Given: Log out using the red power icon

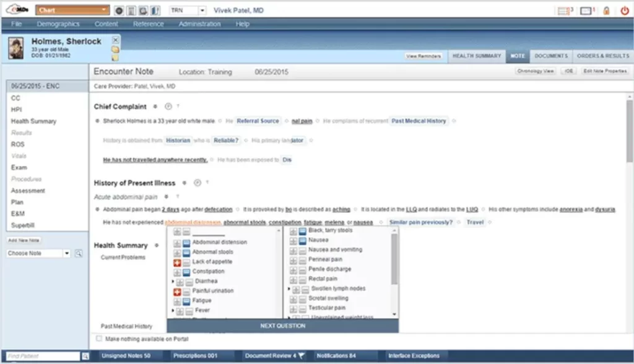Looking at the screenshot, I should 624,9.
